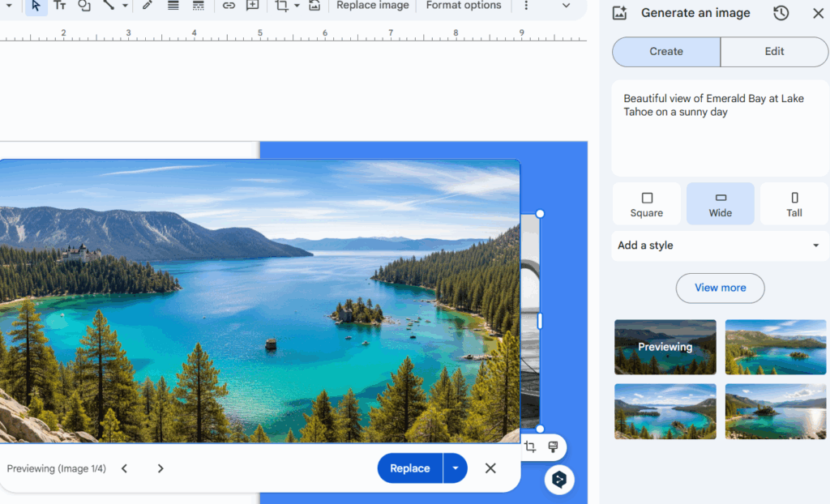Click the blue Replace button

tap(410, 468)
